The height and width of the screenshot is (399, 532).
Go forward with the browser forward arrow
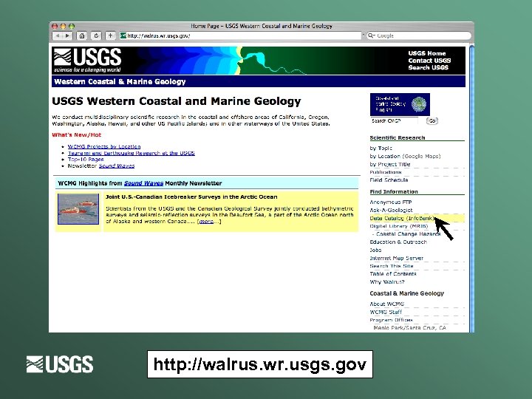click(x=67, y=35)
